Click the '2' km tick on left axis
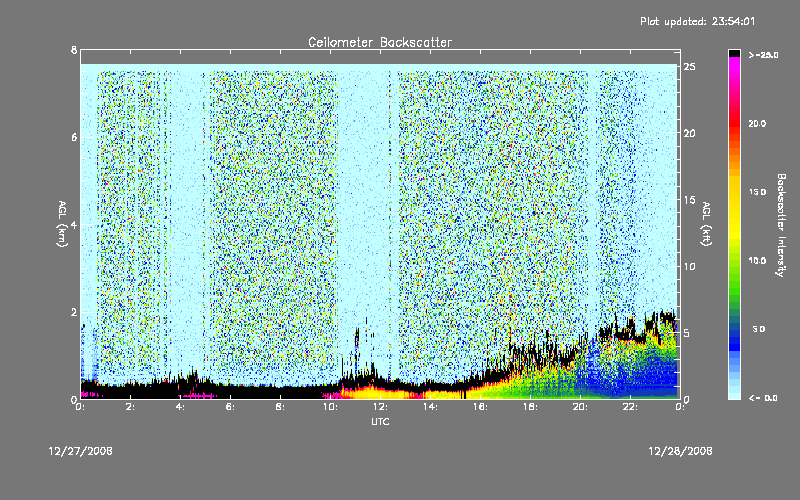This screenshot has height=500, width=800. click(74, 312)
